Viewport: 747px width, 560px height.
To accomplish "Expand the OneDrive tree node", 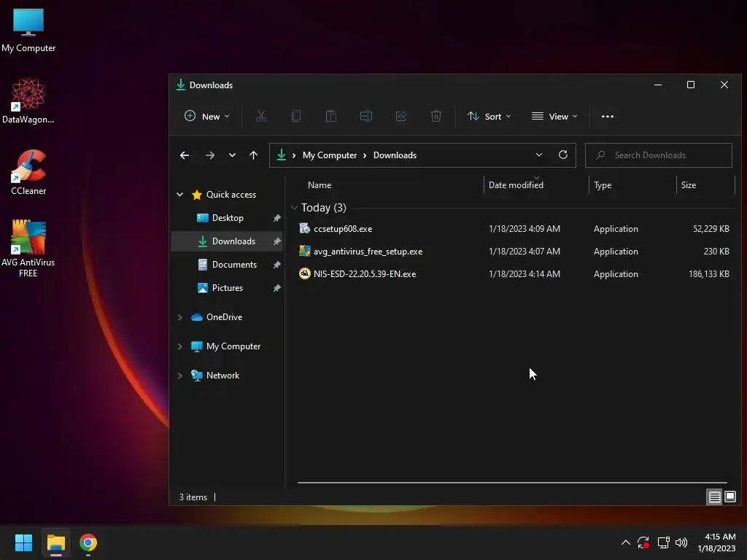I will point(179,317).
